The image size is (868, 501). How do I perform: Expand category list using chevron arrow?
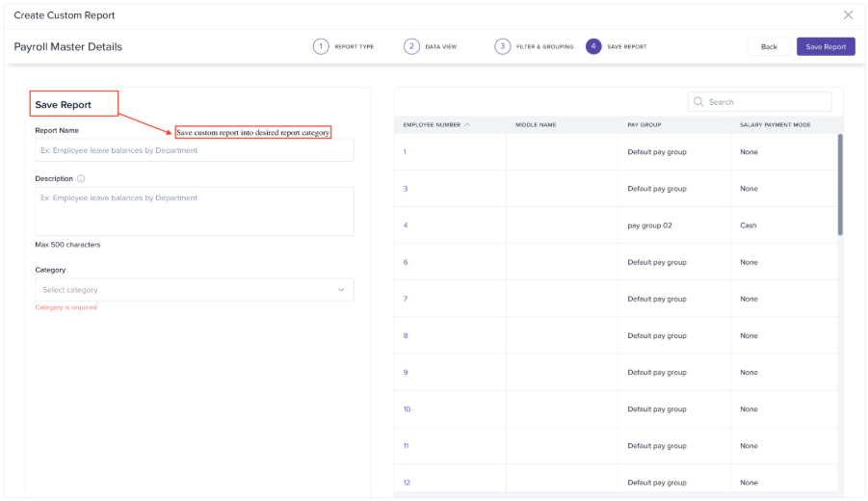(341, 290)
